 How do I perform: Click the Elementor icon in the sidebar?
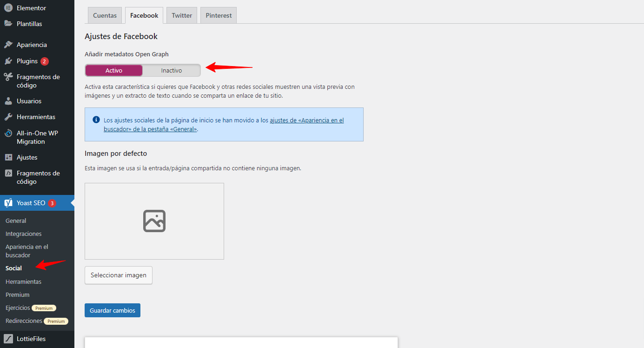pos(8,8)
